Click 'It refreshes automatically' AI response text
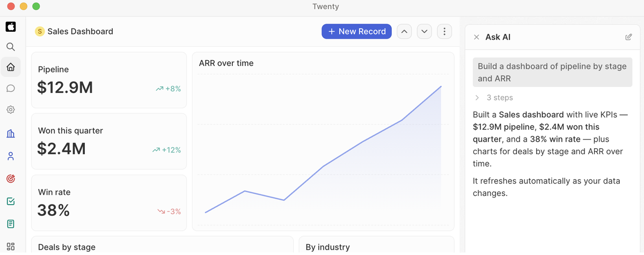This screenshot has height=255, width=644. (x=546, y=187)
